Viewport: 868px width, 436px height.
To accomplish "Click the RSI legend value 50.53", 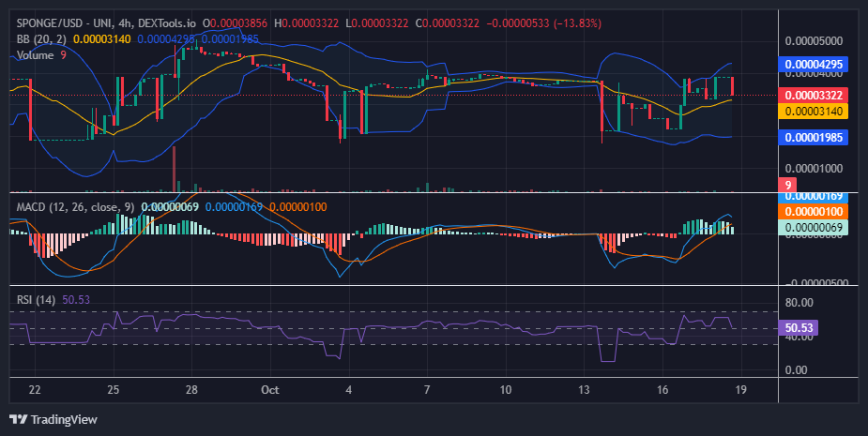I will (x=76, y=299).
